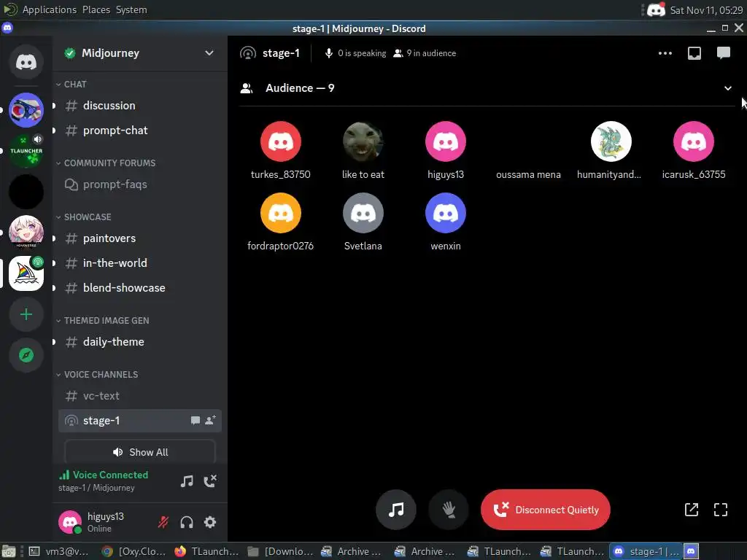Viewport: 747px width, 560px height.
Task: Click Discord tray icon in system panel
Action: pyautogui.click(x=656, y=9)
